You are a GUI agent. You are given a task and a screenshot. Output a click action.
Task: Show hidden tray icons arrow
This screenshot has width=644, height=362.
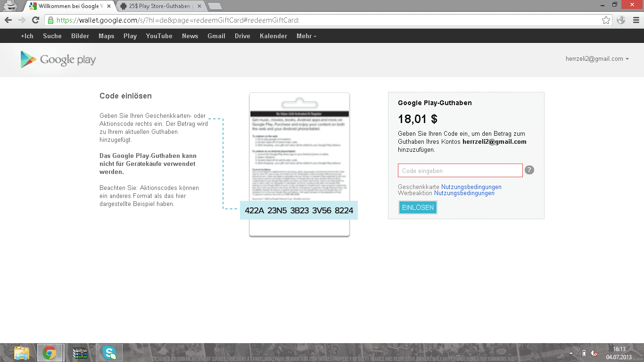[x=571, y=353]
